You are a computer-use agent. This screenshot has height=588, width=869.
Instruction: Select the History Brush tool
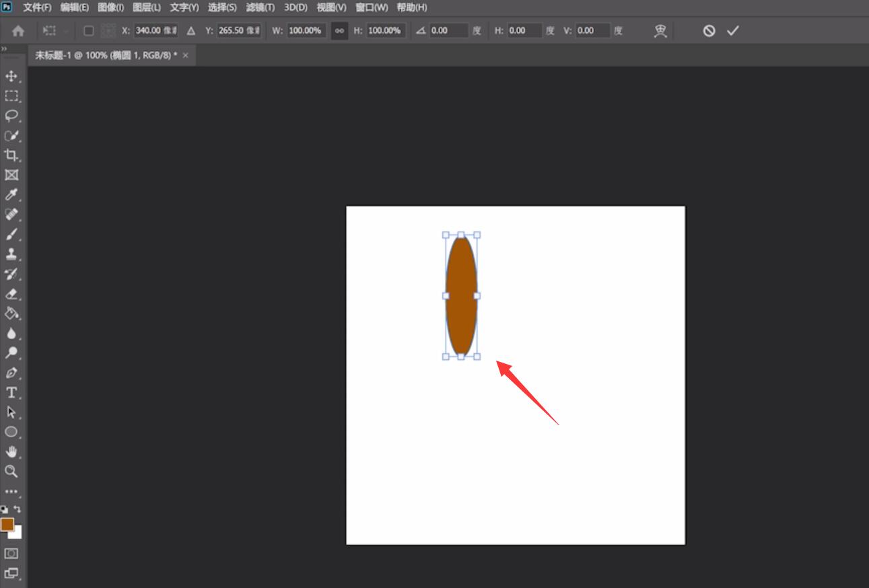tap(11, 274)
